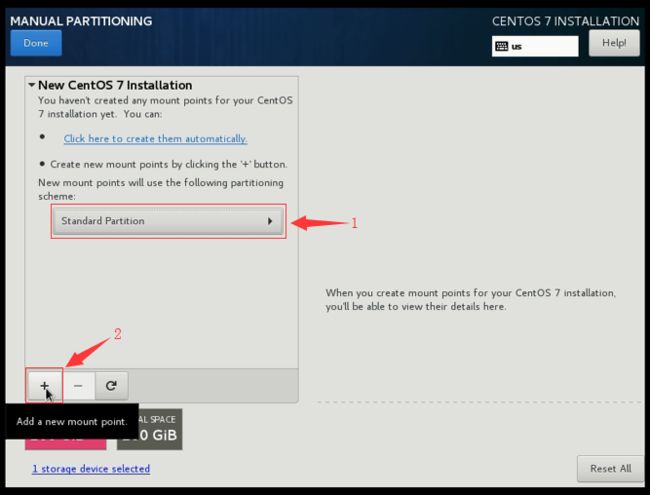Click here to create them automatically link
Screen dimensions: 650x495
point(155,138)
